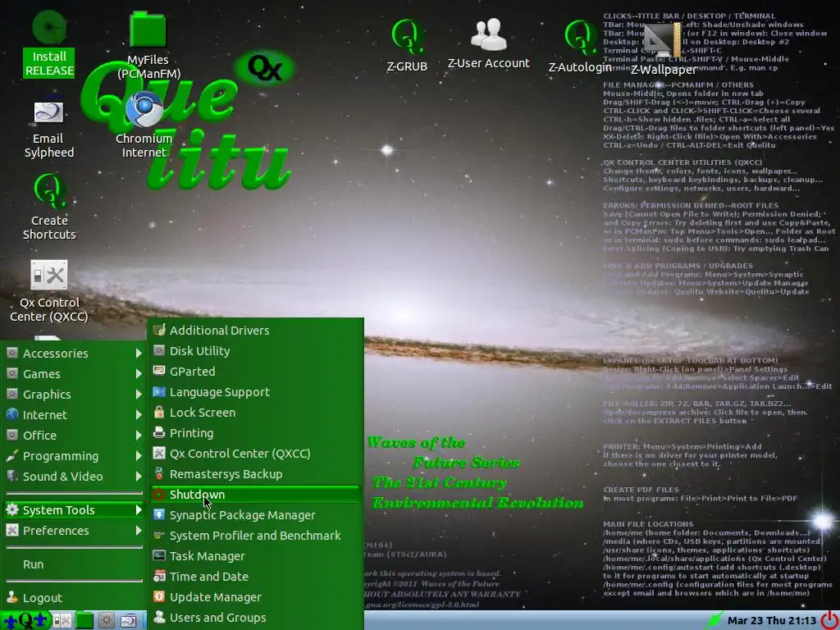The width and height of the screenshot is (840, 630).
Task: Expand the Preferences submenu arrow
Action: [x=139, y=531]
